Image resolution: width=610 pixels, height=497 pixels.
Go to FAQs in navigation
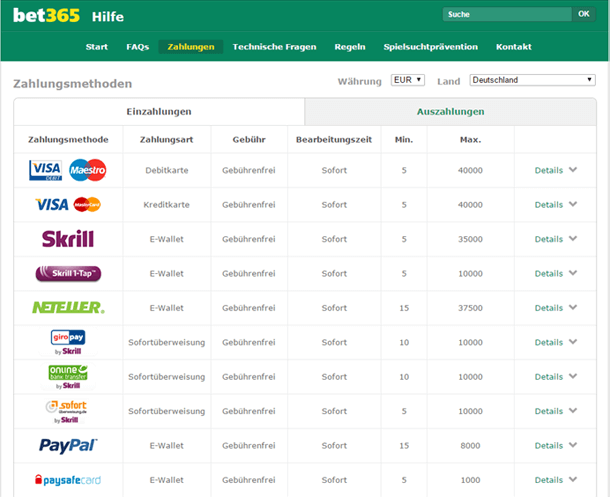[x=138, y=47]
